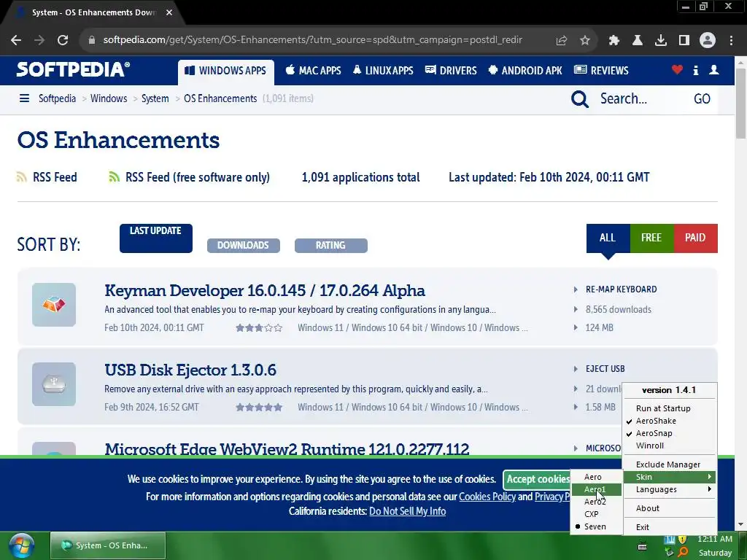Screen dimensions: 747x560
Task: Click the Softpedia info 'i' icon
Action: point(695,71)
